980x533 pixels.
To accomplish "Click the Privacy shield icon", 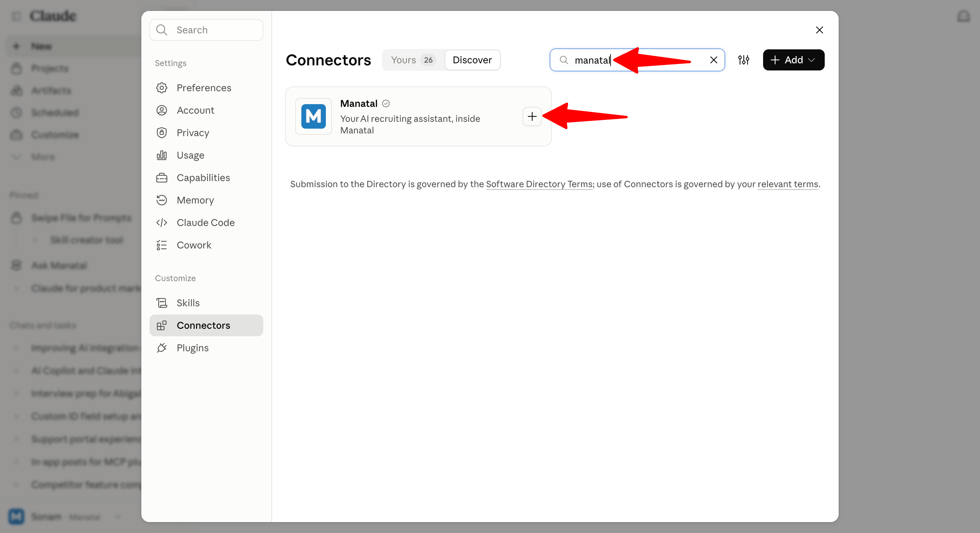I will (162, 133).
